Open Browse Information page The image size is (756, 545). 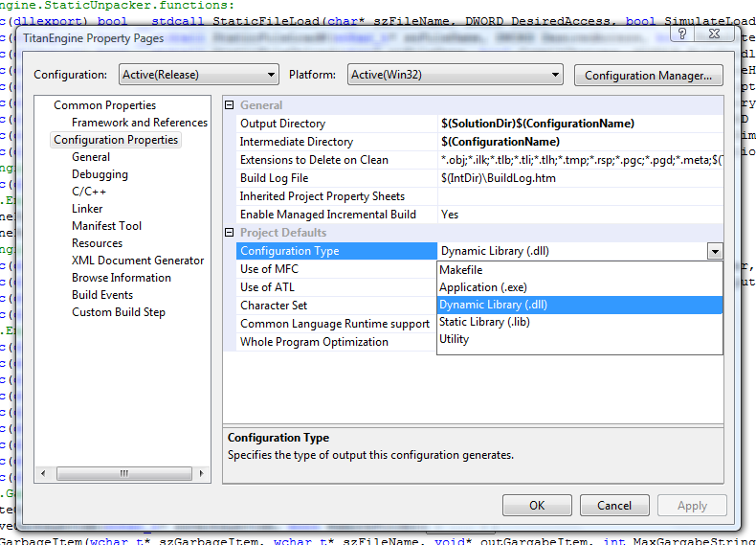coord(122,278)
